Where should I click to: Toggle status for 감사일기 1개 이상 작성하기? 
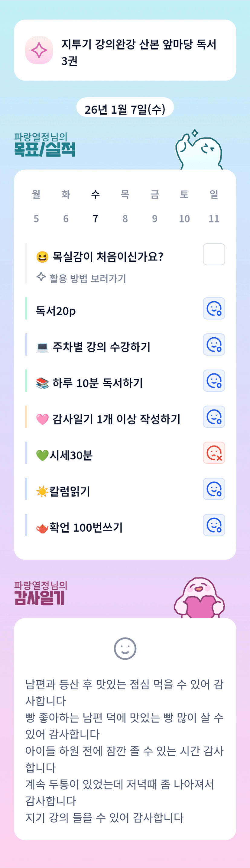coord(214,416)
